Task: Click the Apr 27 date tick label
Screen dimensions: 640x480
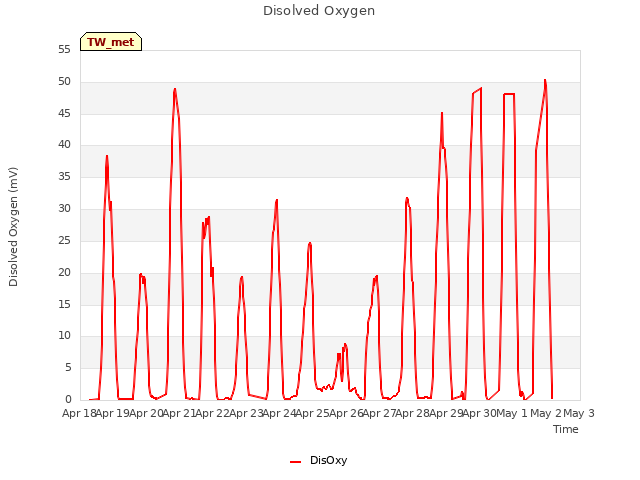Action: 379,413
